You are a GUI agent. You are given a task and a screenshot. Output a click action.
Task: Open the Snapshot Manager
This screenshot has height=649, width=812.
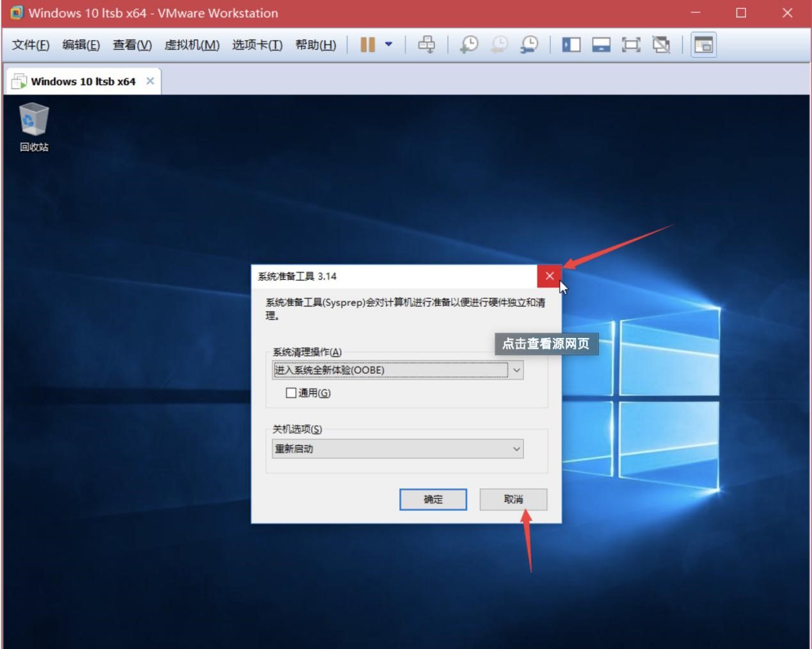pyautogui.click(x=529, y=45)
